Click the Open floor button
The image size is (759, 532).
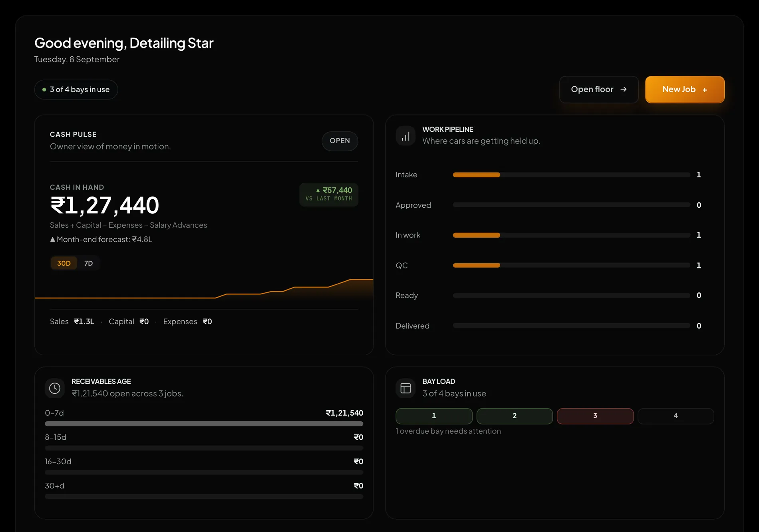(599, 89)
